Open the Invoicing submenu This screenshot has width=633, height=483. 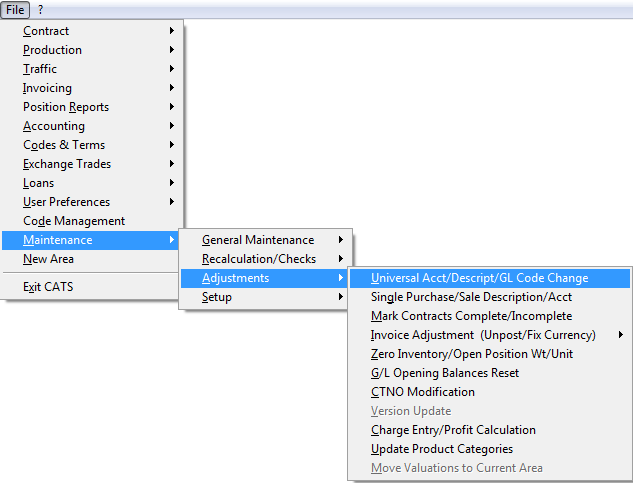click(90, 88)
